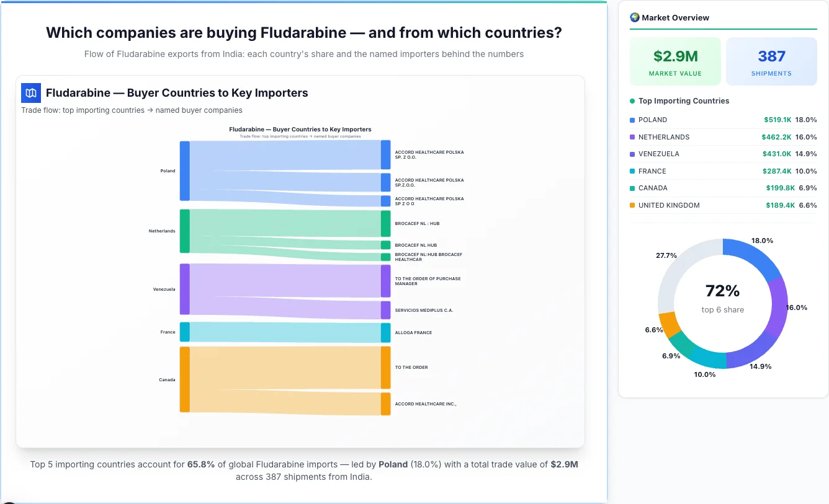Click bold Poland in the summary sentence
Screen dimensions: 829x504
click(393, 464)
